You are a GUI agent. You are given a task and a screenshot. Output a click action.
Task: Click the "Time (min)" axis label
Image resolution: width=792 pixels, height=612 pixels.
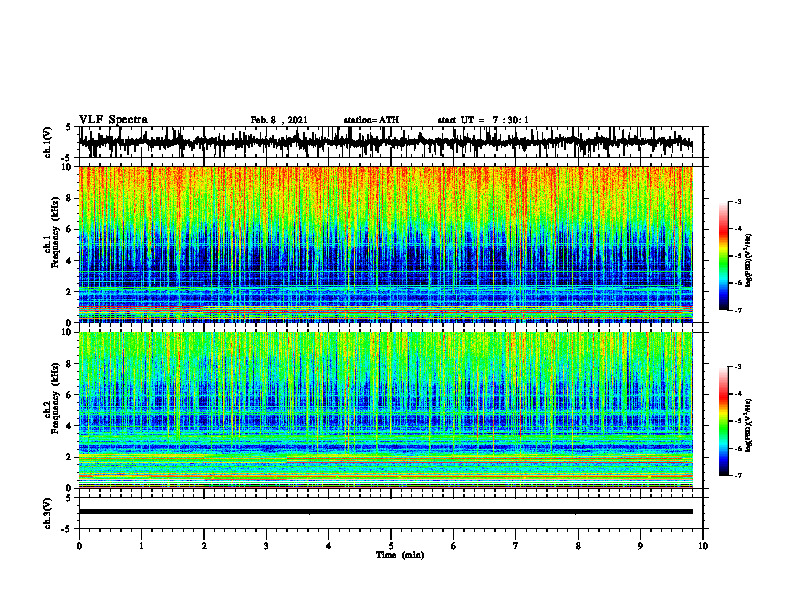[400, 555]
